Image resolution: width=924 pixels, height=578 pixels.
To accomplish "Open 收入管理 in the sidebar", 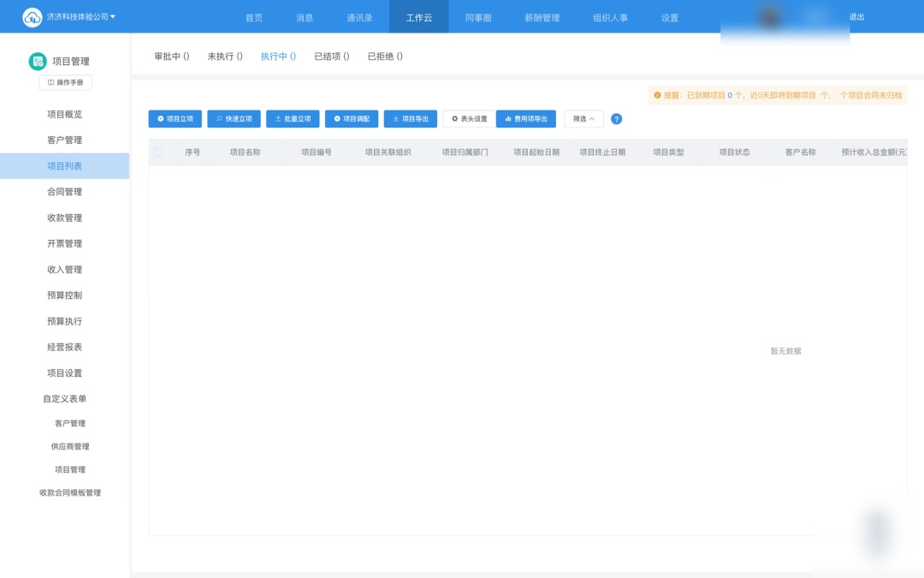I will click(65, 270).
